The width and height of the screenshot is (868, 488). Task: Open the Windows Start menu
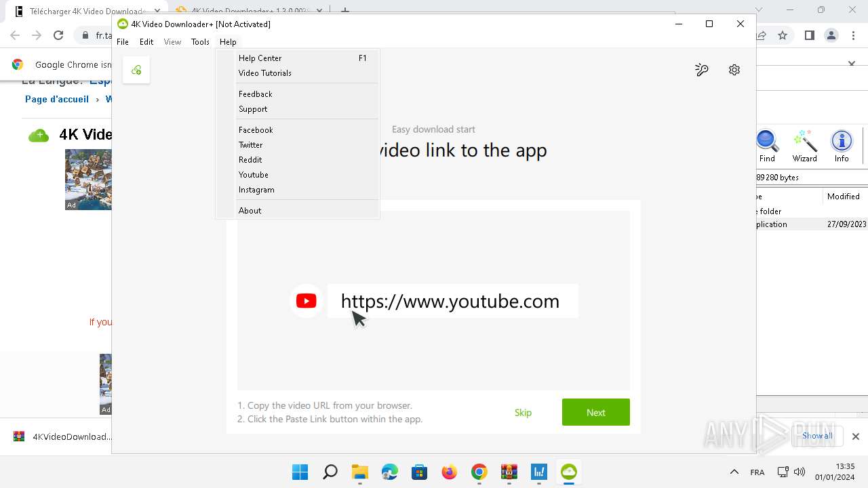300,472
